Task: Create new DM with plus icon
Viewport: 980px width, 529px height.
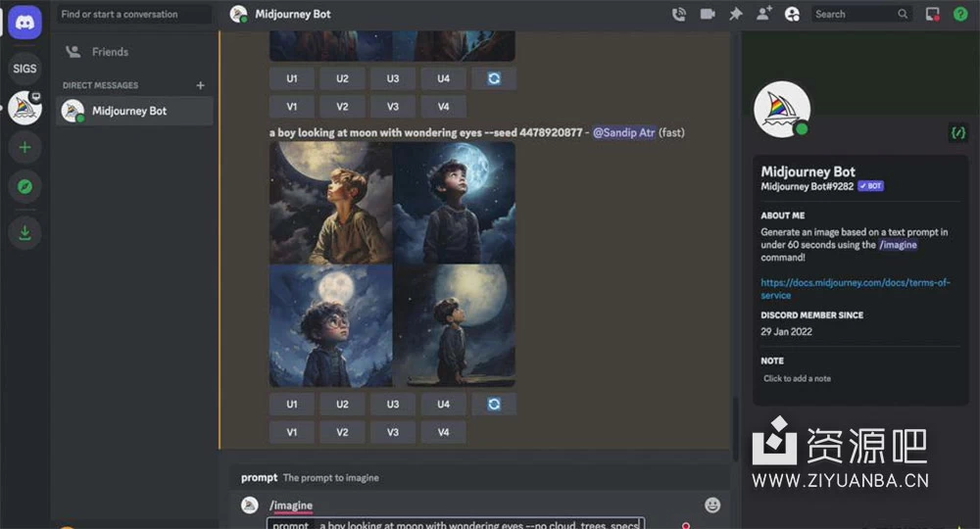Action: click(x=200, y=85)
